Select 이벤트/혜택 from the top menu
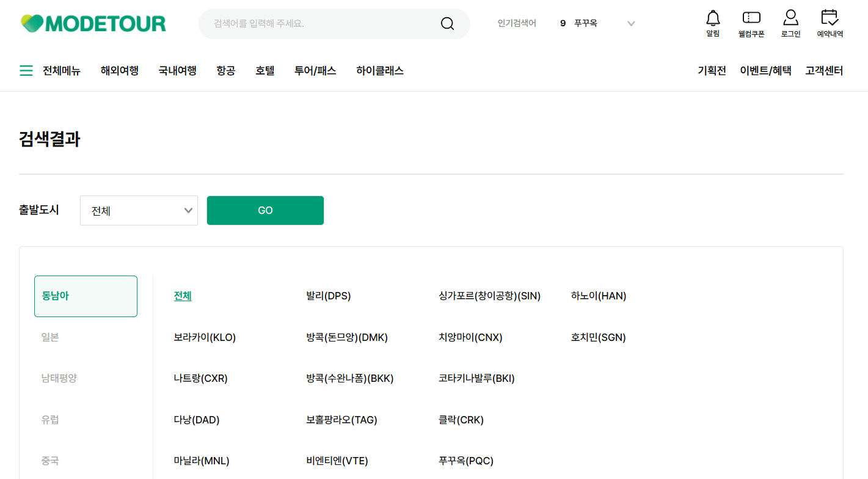Viewport: 868px width, 479px height. pyautogui.click(x=765, y=70)
